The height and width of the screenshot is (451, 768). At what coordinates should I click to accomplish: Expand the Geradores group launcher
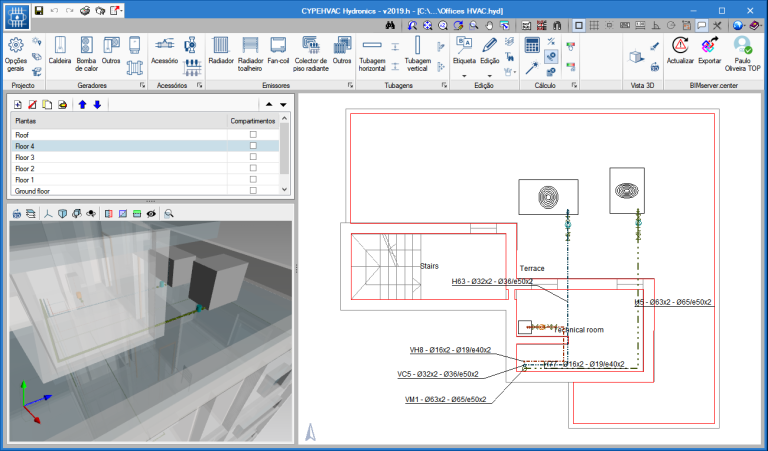(143, 85)
